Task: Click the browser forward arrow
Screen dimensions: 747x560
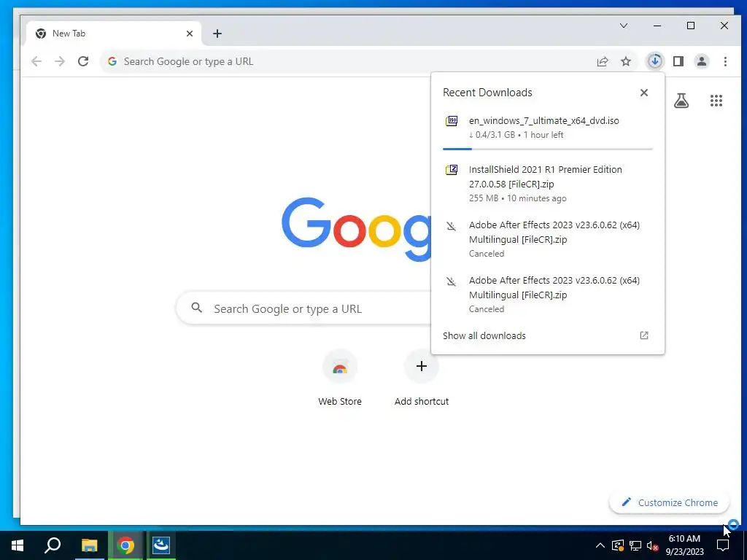Action: click(60, 61)
